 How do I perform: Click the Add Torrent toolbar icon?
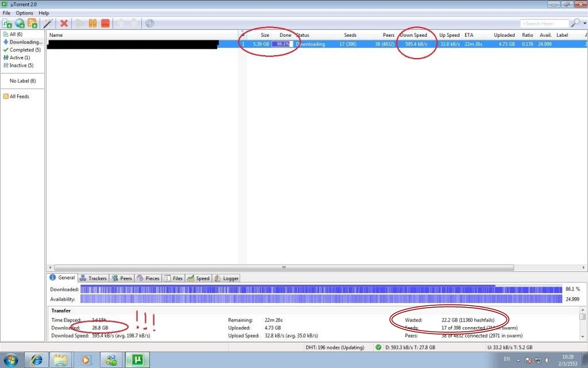pyautogui.click(x=7, y=23)
